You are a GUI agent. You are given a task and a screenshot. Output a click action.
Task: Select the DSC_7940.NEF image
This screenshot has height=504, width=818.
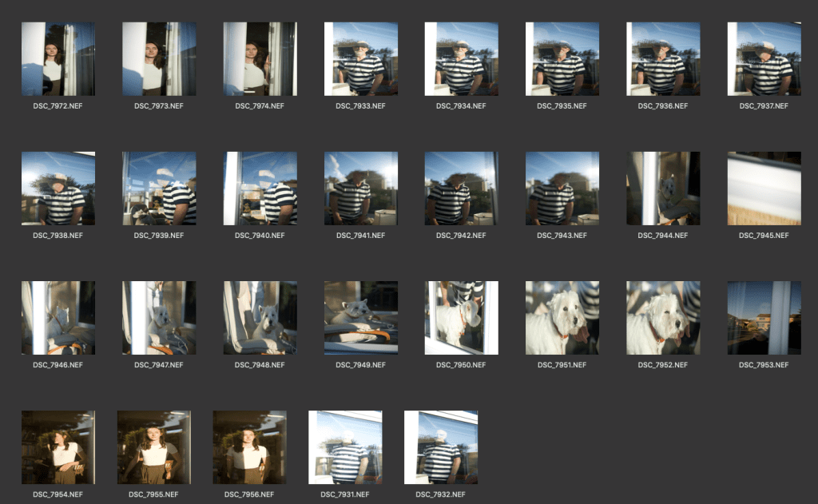click(260, 189)
